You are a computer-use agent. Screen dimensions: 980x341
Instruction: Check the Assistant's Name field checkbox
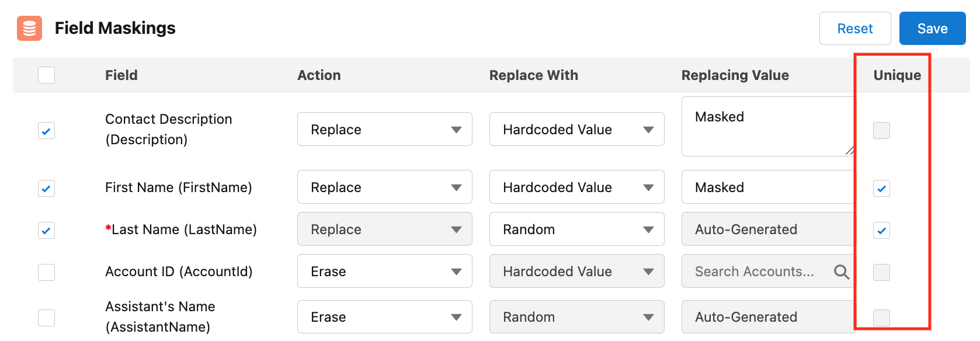coord(46,318)
